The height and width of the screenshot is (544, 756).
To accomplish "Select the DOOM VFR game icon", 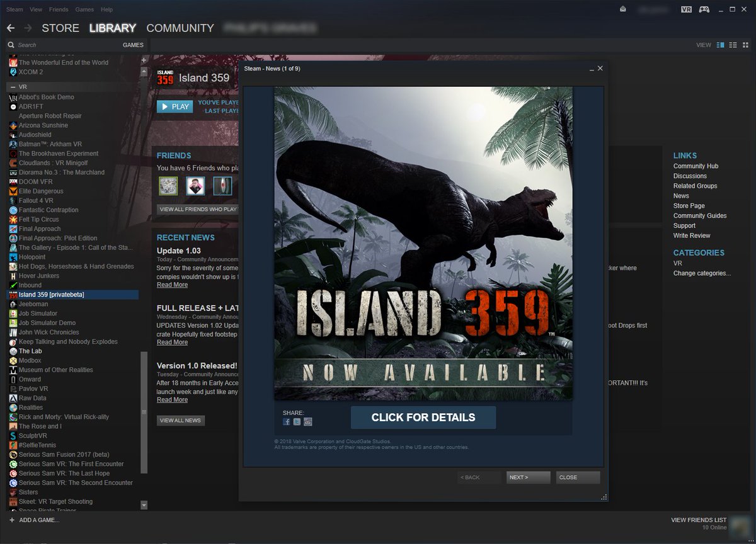I will pyautogui.click(x=13, y=182).
